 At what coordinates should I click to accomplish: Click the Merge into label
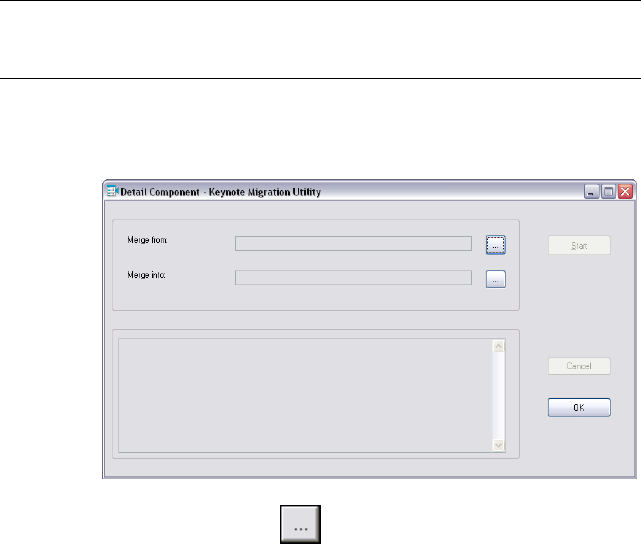(146, 275)
